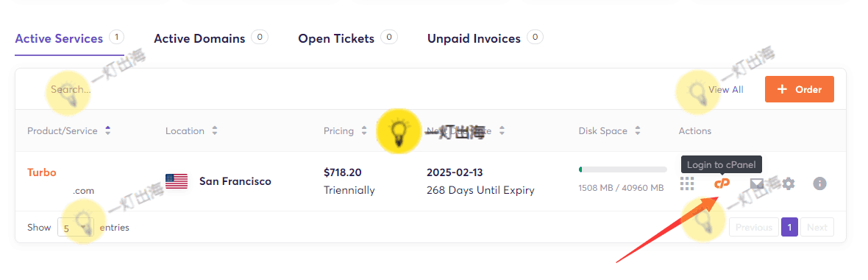Open the apps grid icon in Actions
The image size is (868, 280).
pyautogui.click(x=687, y=183)
